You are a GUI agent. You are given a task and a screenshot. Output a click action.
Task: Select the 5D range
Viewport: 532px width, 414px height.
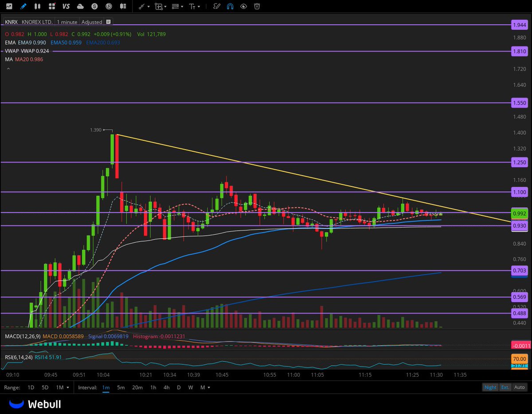(x=45, y=387)
